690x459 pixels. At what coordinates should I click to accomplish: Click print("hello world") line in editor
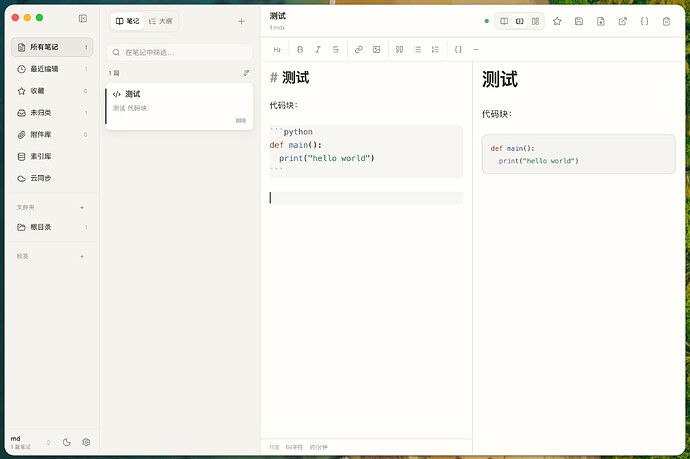(x=327, y=158)
